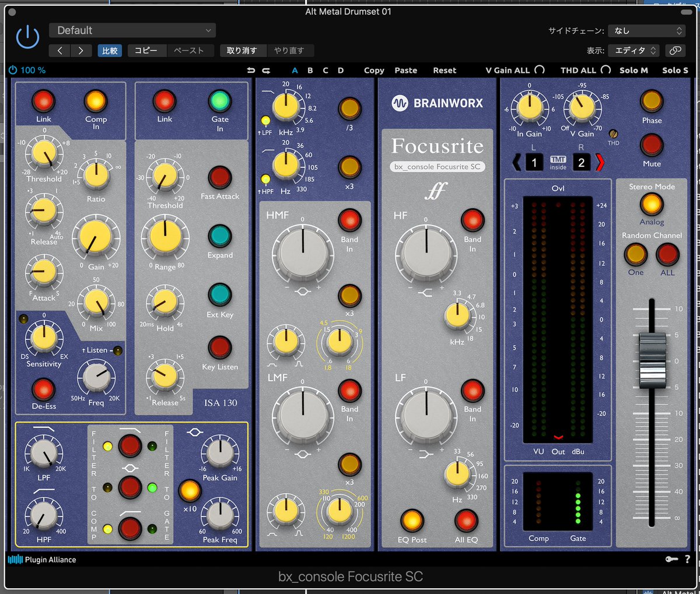Viewport: 700px width, 594px height.
Task: Click the HF large gain knob
Action: 426,253
